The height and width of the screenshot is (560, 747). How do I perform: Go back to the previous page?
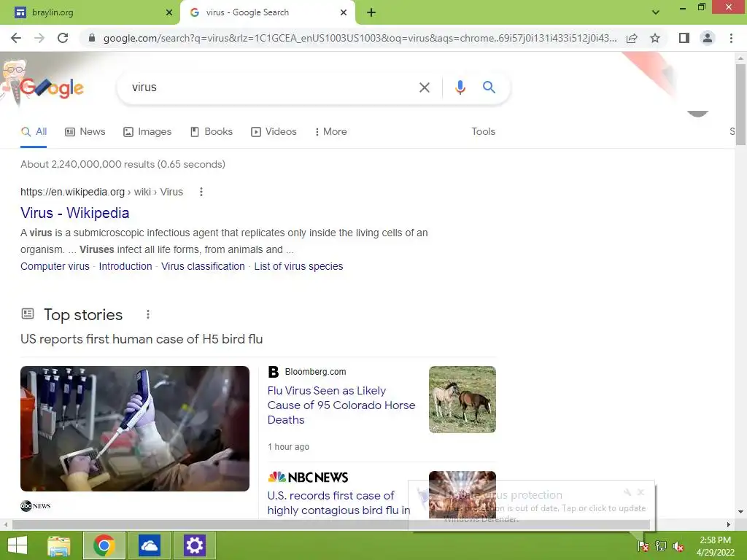16,38
